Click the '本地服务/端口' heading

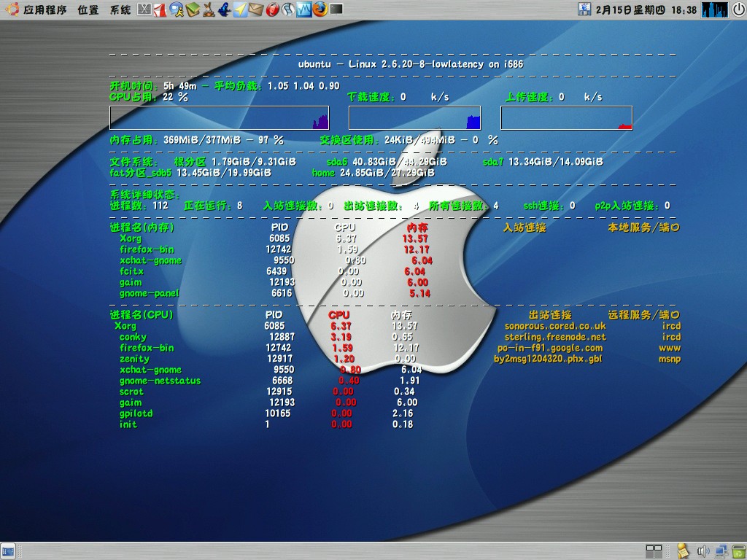tap(643, 227)
